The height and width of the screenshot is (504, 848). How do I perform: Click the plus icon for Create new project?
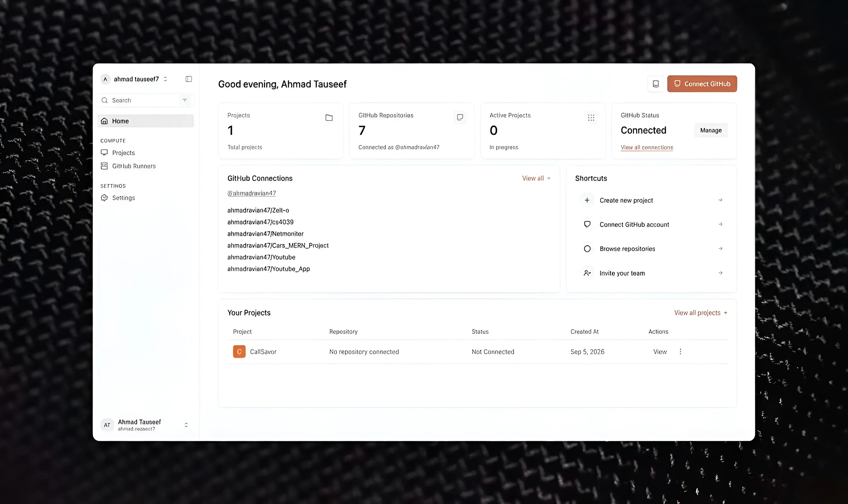tap(587, 200)
